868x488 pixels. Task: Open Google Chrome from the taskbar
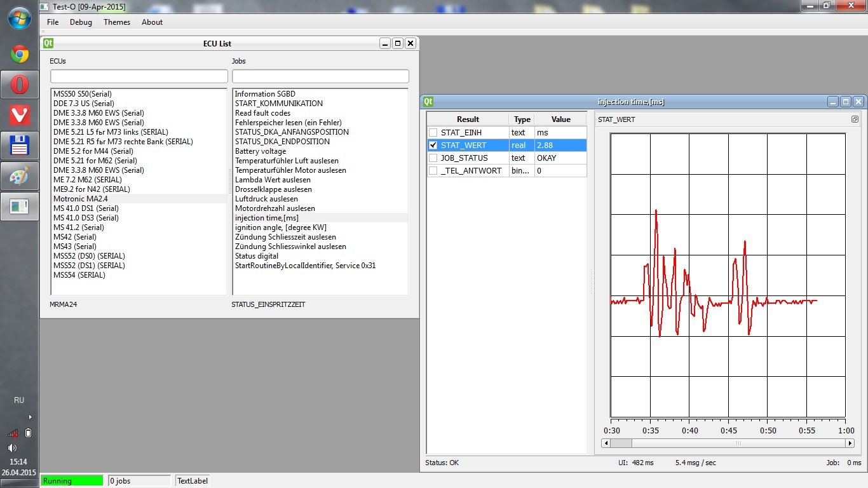point(19,55)
